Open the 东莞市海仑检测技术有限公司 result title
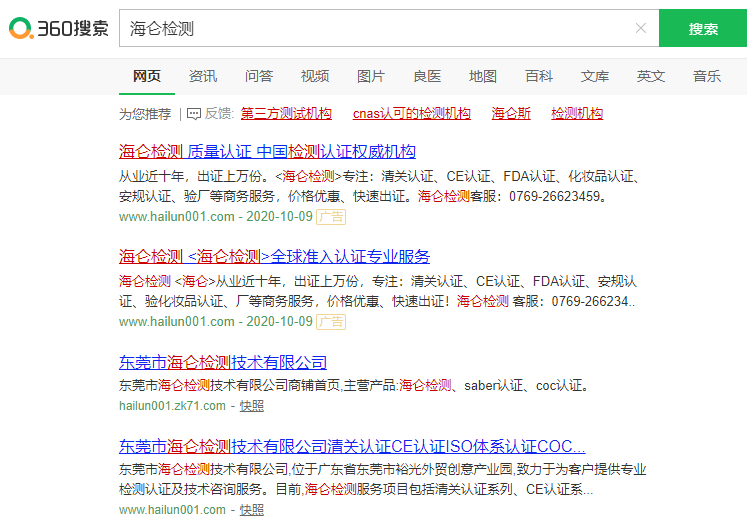This screenshot has height=527, width=747. (223, 362)
